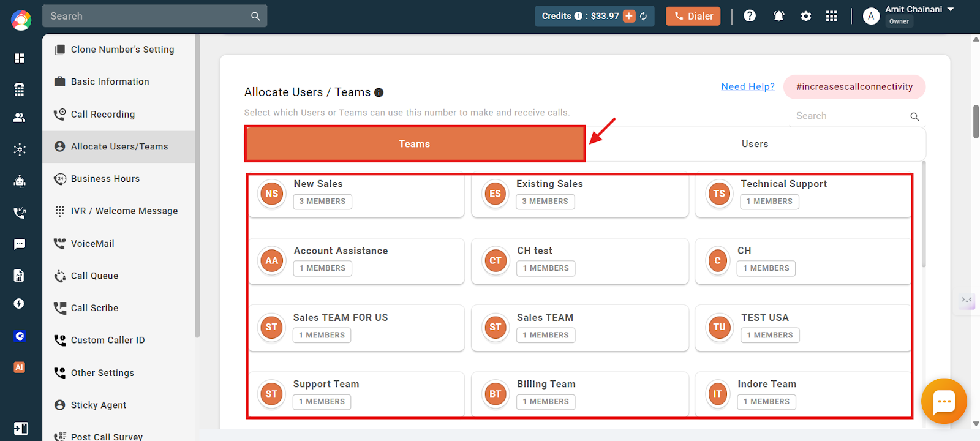Select the Indore Team card
This screenshot has height=441, width=980.
803,394
